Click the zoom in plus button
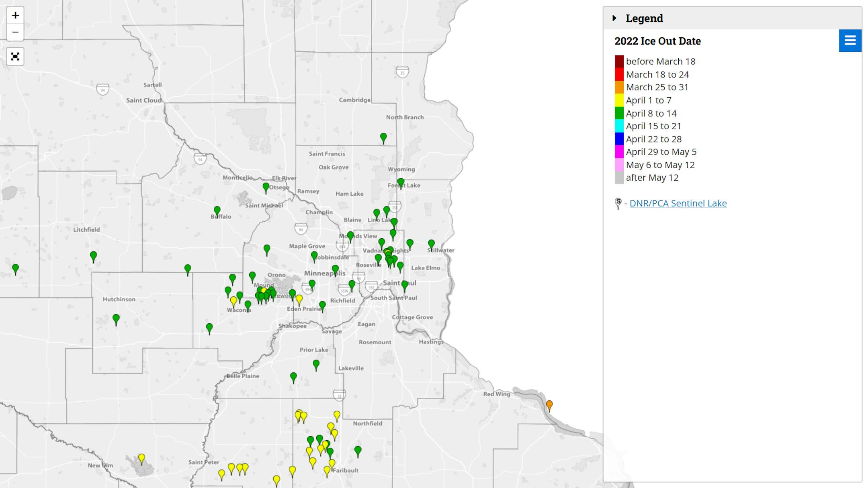 coord(15,15)
